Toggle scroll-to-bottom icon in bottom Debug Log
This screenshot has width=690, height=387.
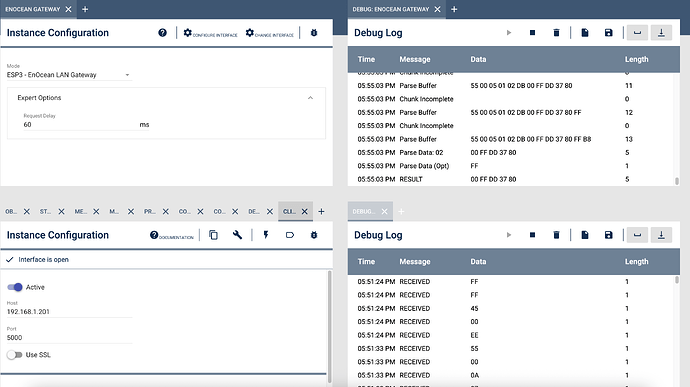point(661,235)
